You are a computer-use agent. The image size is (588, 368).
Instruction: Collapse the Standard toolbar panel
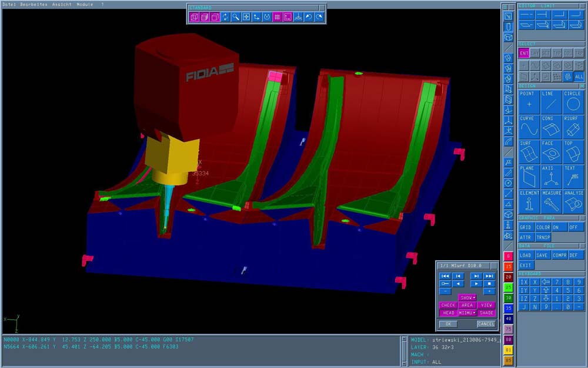pos(322,8)
